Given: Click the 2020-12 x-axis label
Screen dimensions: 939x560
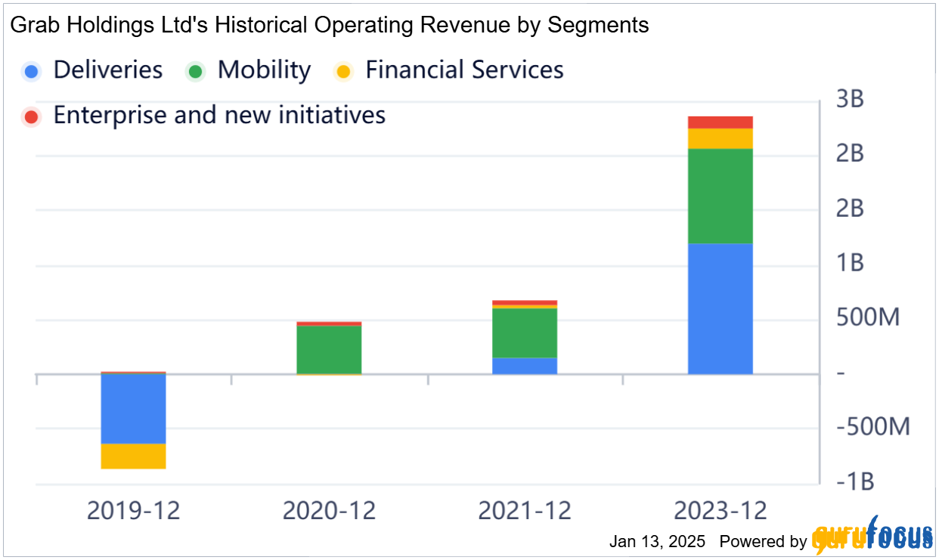Looking at the screenshot, I should point(329,511).
